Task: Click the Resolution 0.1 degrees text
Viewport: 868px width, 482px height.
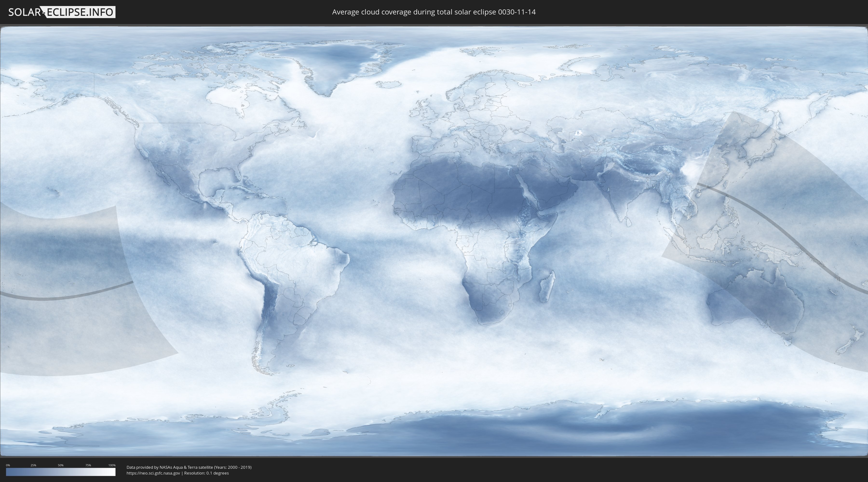Action: click(206, 473)
